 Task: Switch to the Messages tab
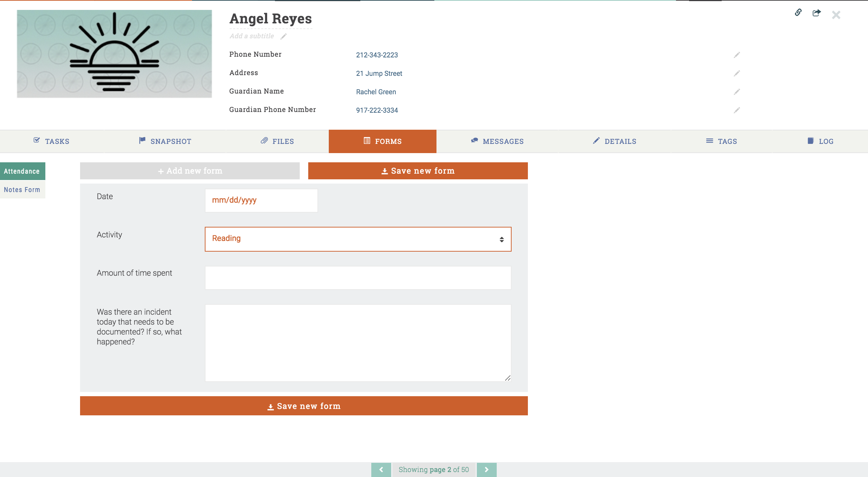coord(497,141)
